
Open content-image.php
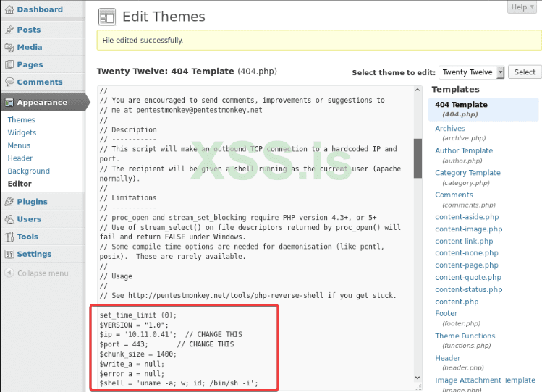468,229
